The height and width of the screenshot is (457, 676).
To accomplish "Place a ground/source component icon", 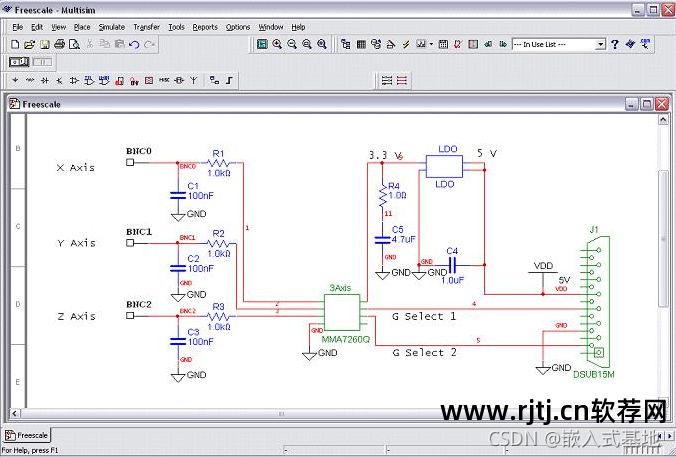I will pos(14,80).
